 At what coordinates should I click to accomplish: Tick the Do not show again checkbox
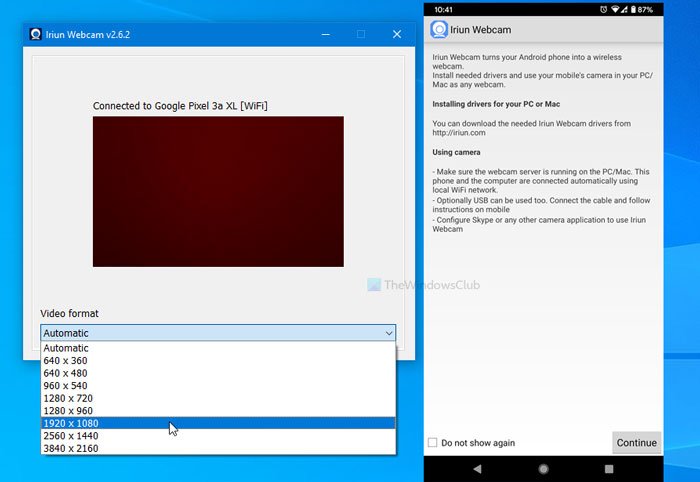click(x=432, y=442)
